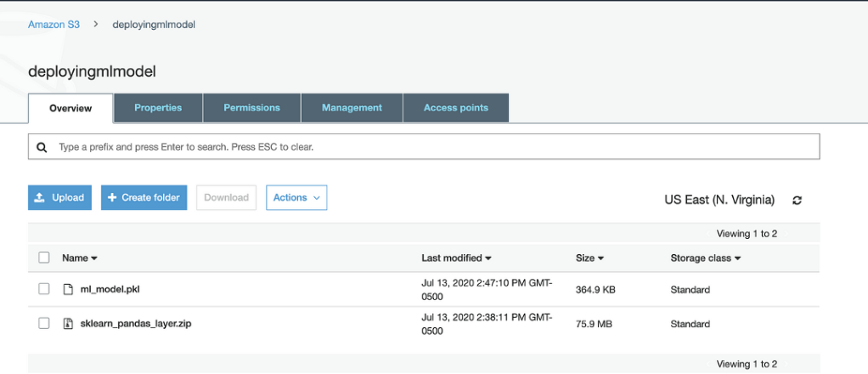Click the search magnifier icon
This screenshot has height=374, width=868.
(x=42, y=147)
